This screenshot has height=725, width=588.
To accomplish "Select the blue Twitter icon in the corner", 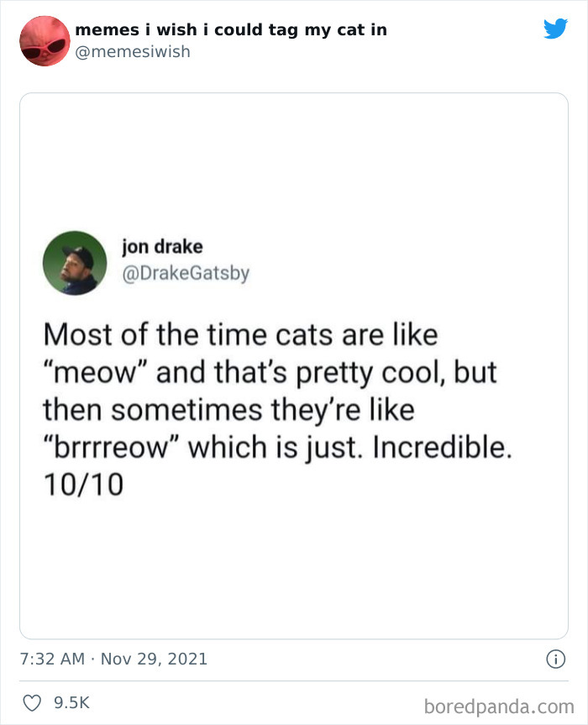I will (x=555, y=28).
